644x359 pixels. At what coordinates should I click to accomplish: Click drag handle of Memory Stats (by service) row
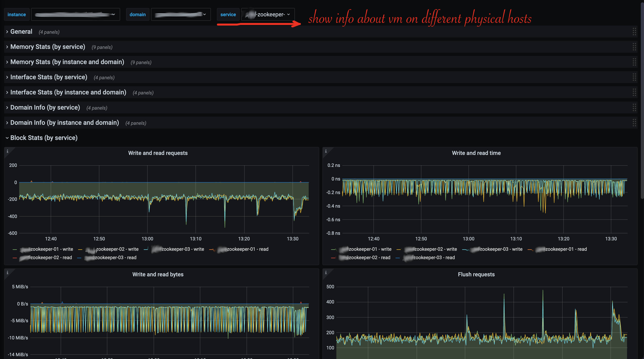coord(634,47)
